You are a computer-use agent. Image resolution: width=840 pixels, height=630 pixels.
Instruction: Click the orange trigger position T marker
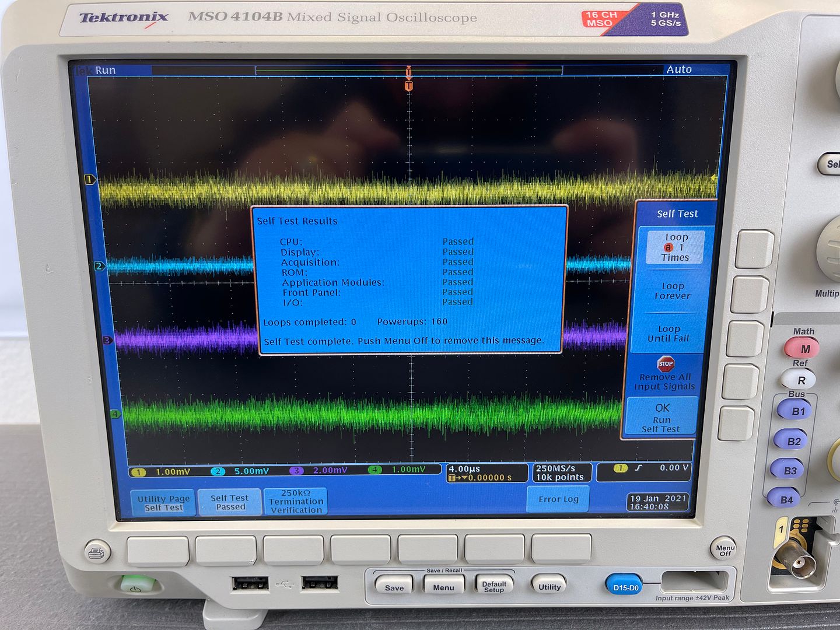408,86
